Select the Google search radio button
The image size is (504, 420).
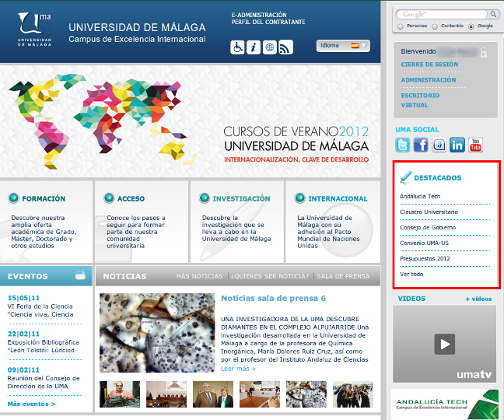[471, 26]
